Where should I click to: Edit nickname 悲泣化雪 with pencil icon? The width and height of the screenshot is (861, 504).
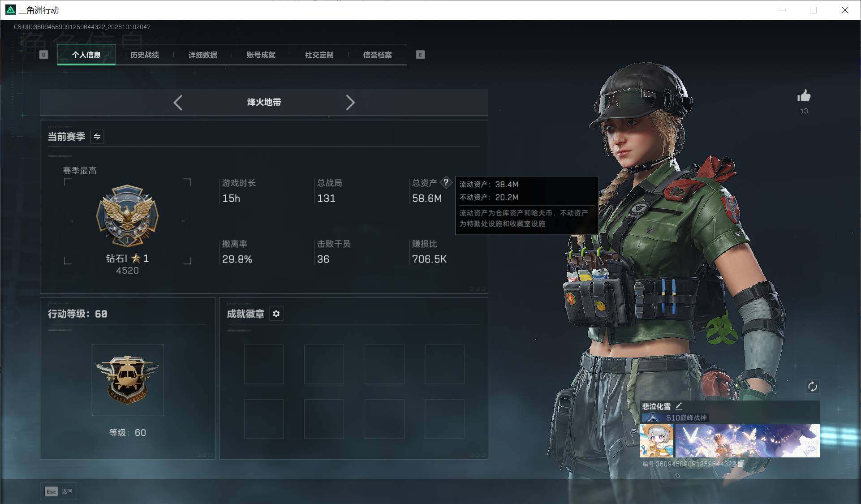point(679,406)
